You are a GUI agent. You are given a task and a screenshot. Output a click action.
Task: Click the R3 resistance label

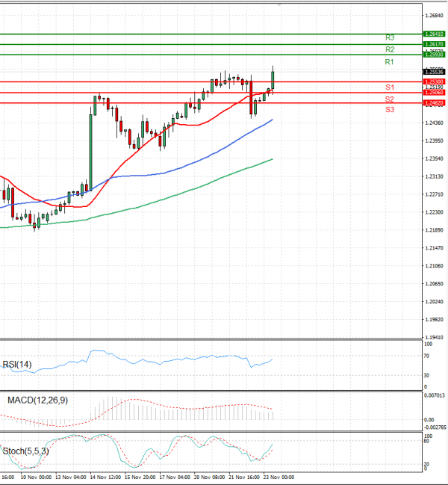point(390,37)
